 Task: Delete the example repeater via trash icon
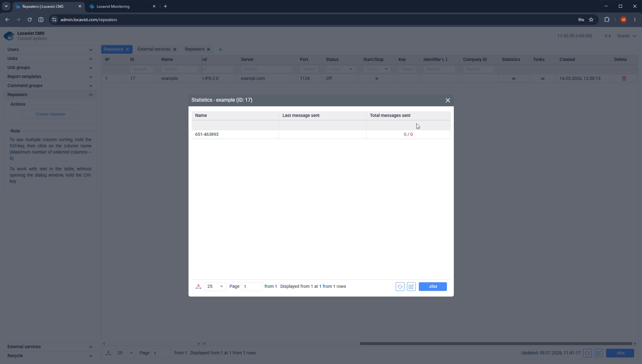[x=624, y=79]
